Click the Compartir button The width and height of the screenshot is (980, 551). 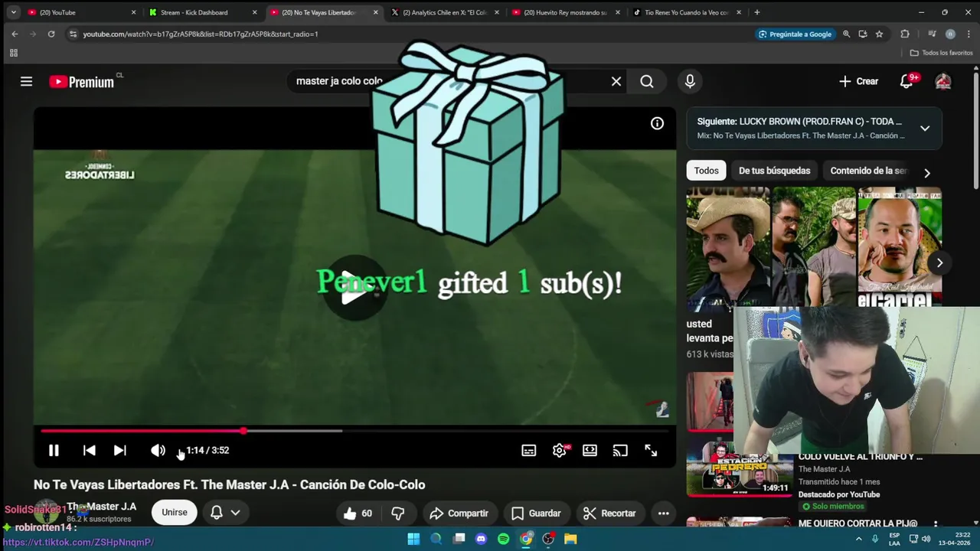pos(459,513)
